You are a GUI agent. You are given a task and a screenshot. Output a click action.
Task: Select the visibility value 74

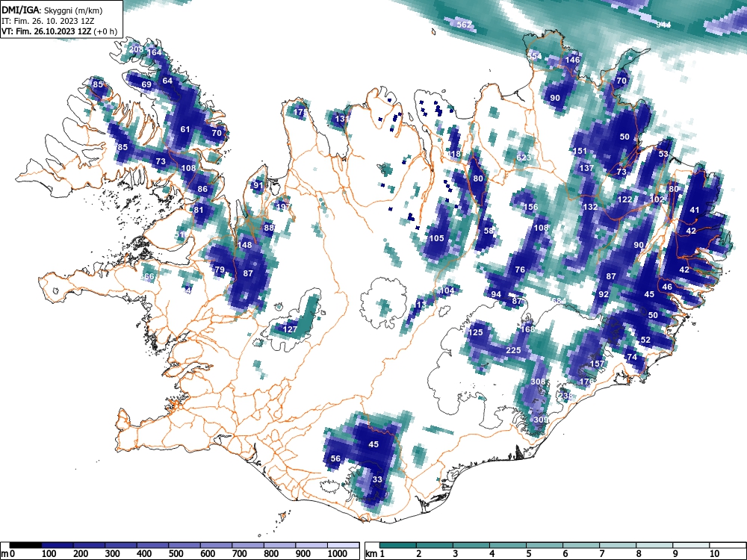point(632,357)
